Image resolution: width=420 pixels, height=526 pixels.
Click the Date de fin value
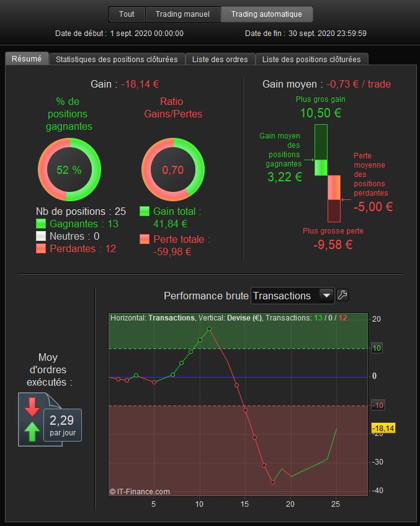click(x=328, y=33)
